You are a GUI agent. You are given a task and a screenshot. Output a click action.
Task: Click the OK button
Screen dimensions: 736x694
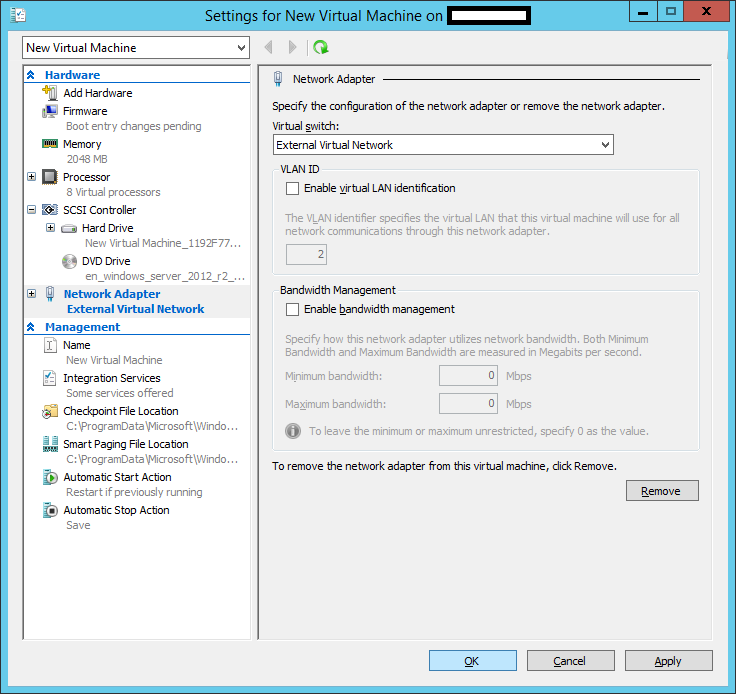473,661
